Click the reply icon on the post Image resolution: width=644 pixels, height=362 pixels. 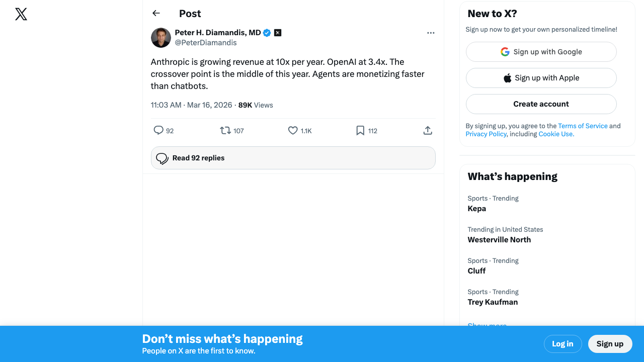point(158,130)
